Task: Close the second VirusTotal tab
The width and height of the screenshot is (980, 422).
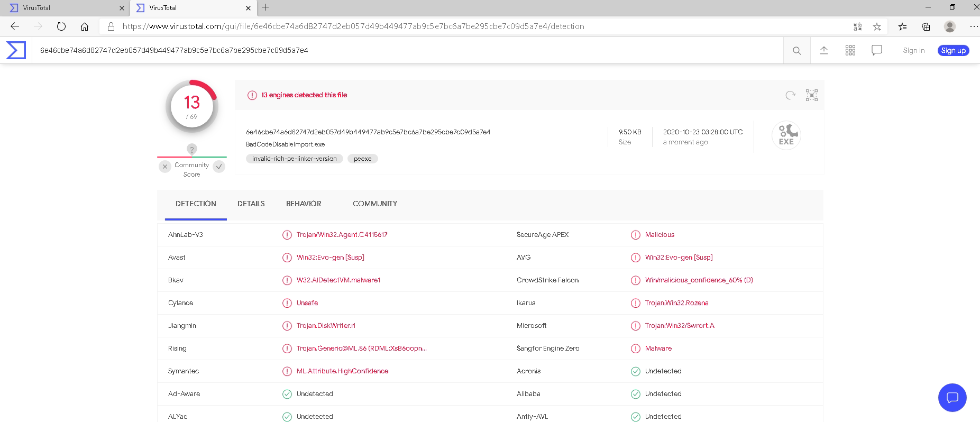Action: coord(249,8)
